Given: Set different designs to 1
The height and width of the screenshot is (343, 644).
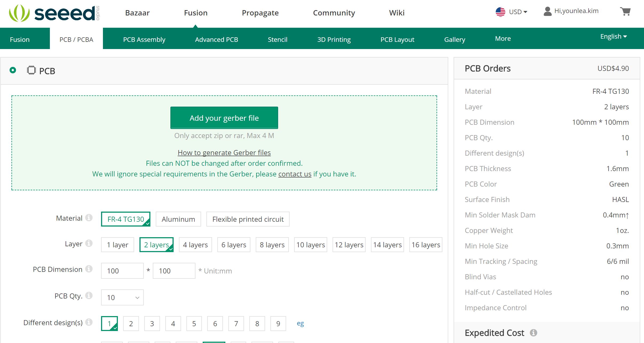Looking at the screenshot, I should [x=110, y=324].
